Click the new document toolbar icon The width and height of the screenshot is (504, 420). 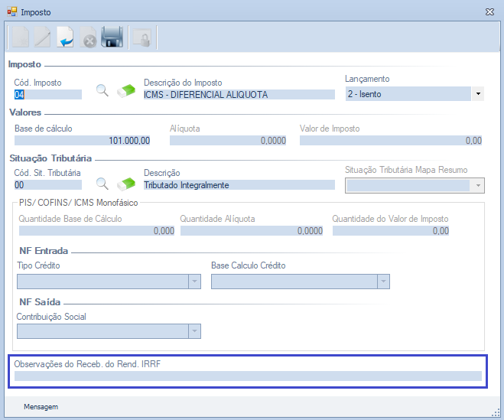coord(20,37)
